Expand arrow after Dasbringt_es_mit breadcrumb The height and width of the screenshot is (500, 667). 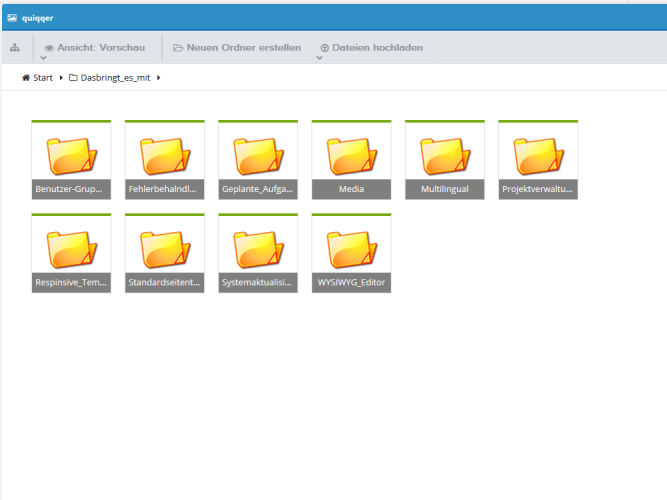(x=158, y=78)
